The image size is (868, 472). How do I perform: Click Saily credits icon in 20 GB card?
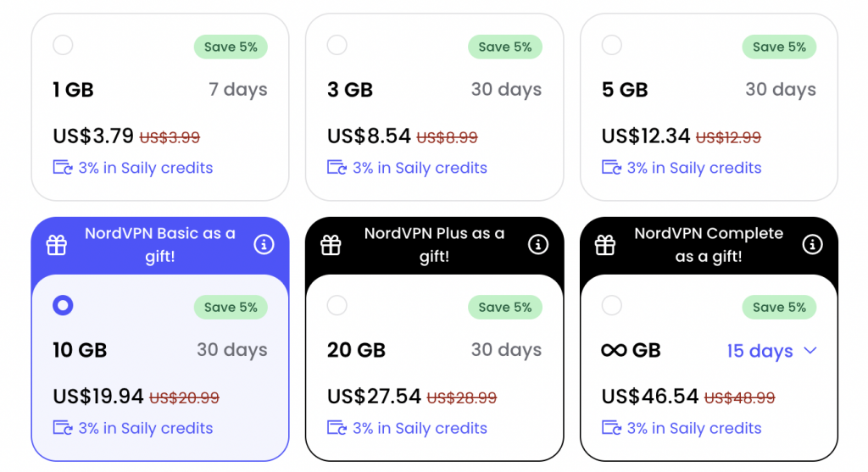tap(337, 428)
